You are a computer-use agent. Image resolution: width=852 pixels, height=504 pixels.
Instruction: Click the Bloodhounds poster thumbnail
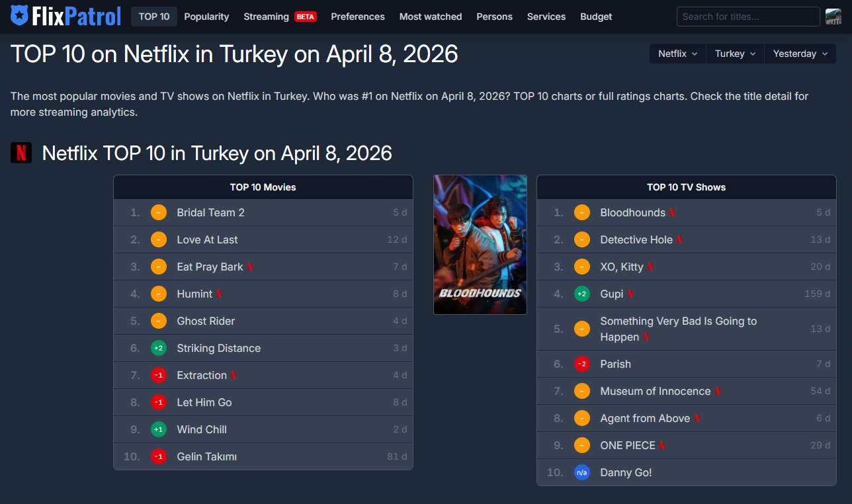[480, 245]
